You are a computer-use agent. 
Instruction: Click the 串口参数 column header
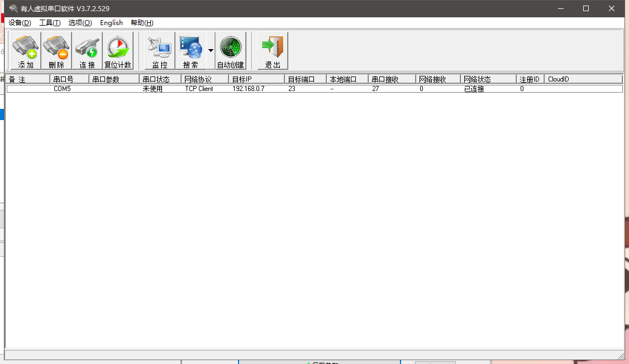(114, 79)
